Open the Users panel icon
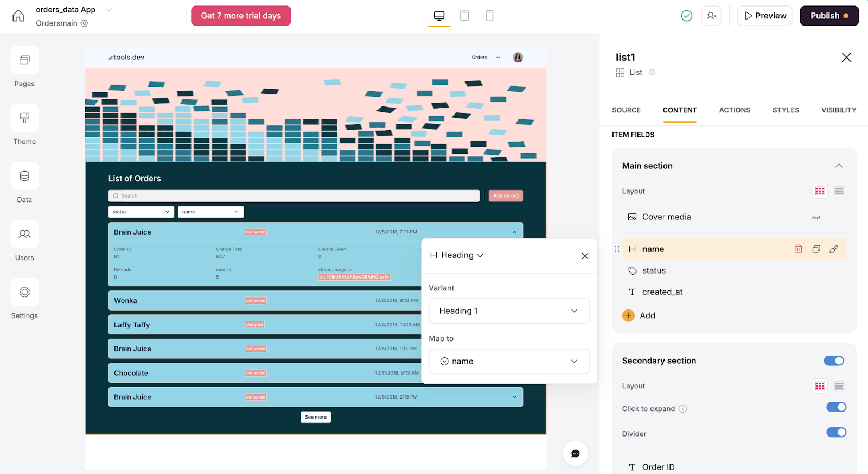The height and width of the screenshot is (474, 868). pos(24,235)
